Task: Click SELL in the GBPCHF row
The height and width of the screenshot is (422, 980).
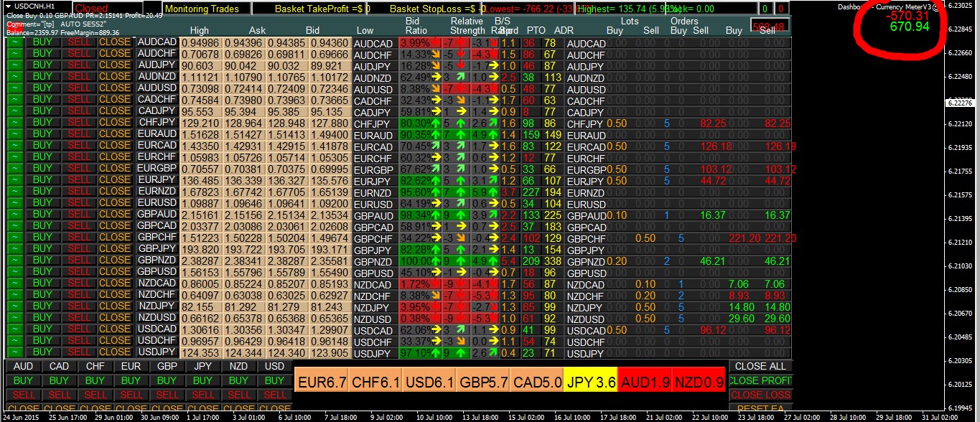Action: (79, 238)
